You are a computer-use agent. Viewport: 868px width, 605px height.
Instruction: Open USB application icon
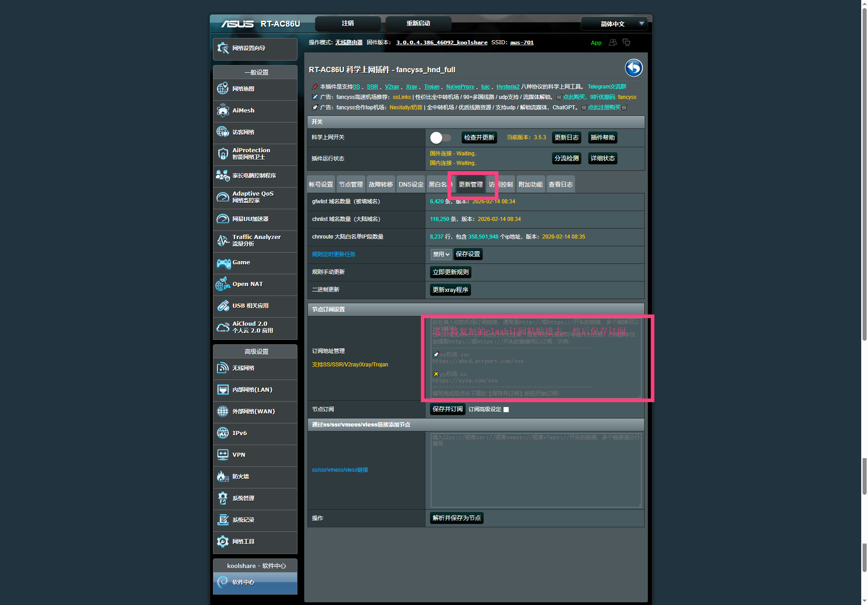point(223,306)
